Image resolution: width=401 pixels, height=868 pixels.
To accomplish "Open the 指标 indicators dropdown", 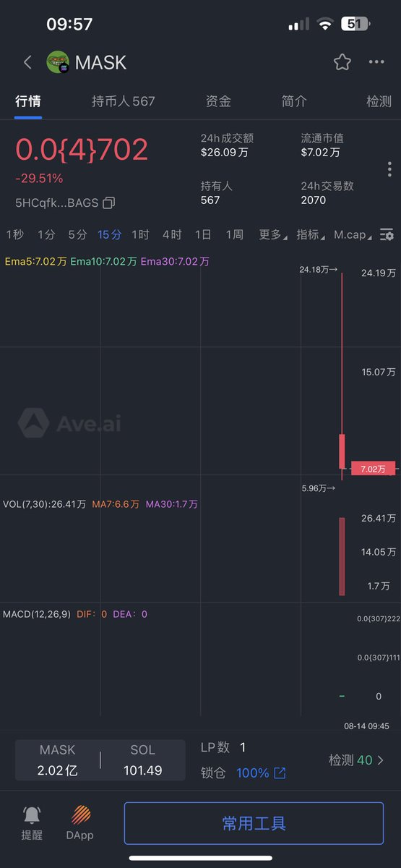I will click(x=310, y=234).
